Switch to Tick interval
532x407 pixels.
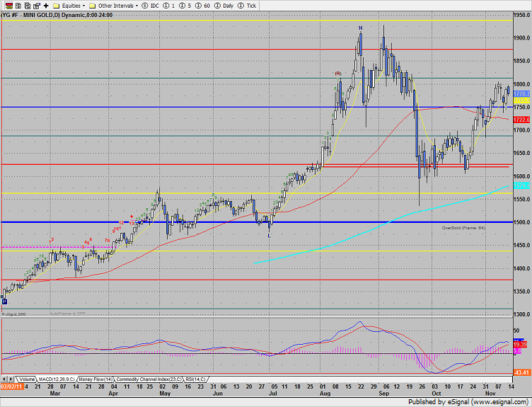247,6
